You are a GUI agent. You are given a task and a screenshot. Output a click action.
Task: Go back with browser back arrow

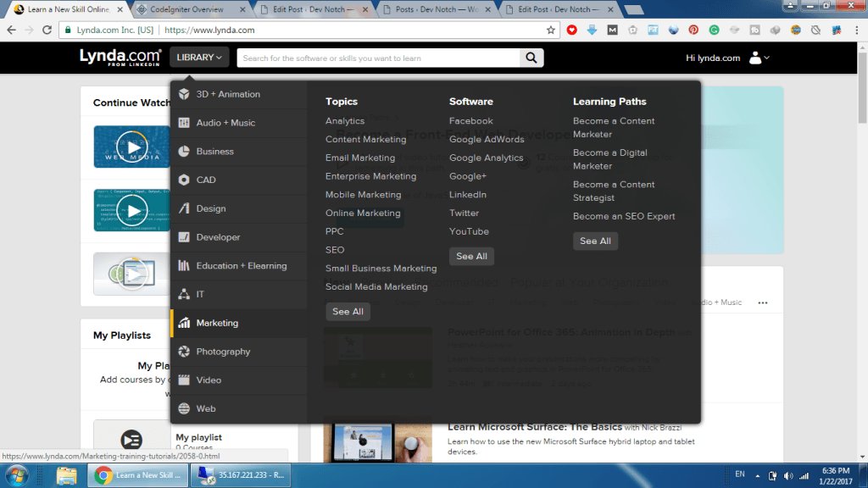click(x=12, y=30)
